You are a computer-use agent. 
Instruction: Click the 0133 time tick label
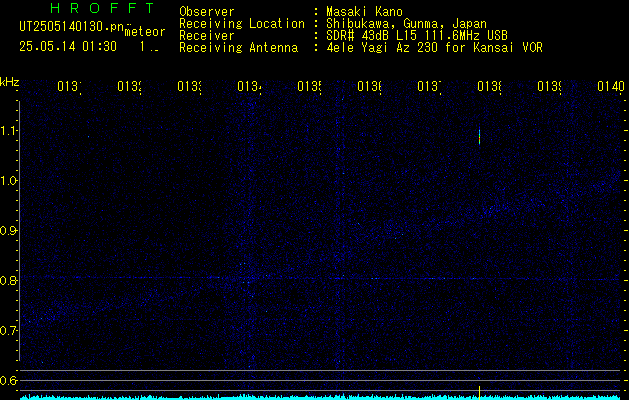click(189, 86)
